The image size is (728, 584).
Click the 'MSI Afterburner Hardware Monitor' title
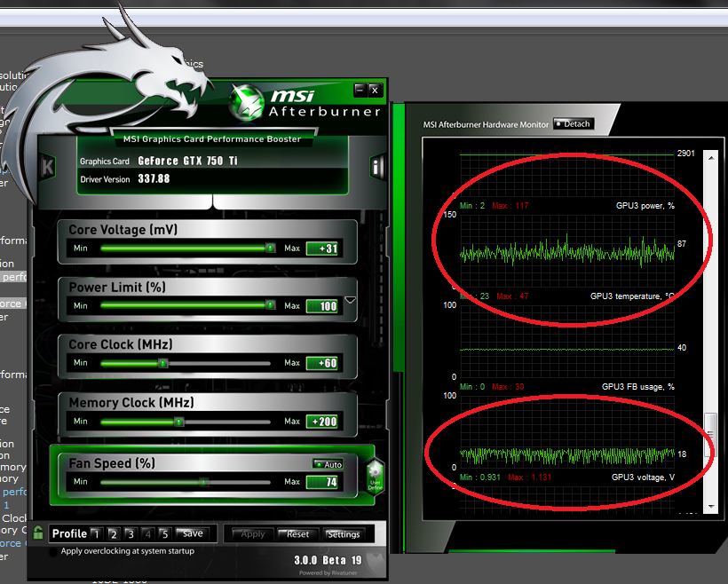tap(486, 124)
